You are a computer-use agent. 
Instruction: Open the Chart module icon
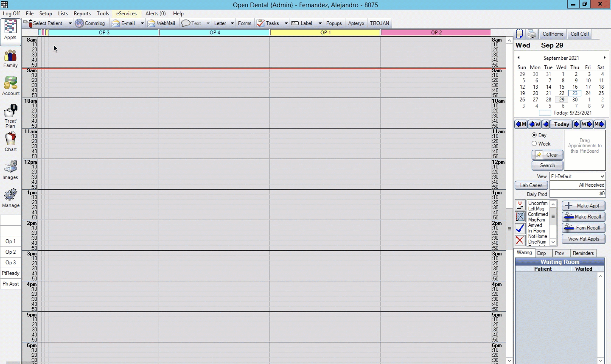tap(11, 142)
